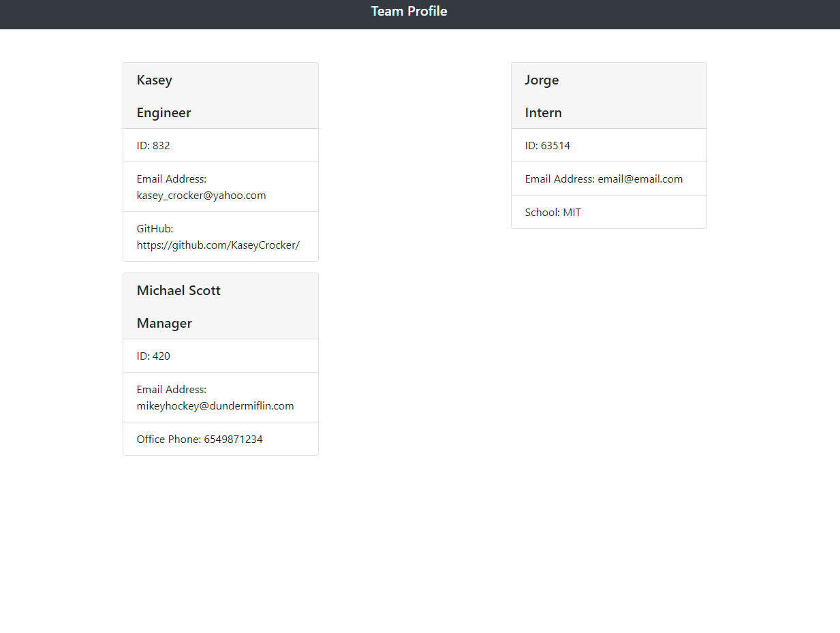The height and width of the screenshot is (633, 840).
Task: Select the Team Profile page header
Action: (x=409, y=11)
